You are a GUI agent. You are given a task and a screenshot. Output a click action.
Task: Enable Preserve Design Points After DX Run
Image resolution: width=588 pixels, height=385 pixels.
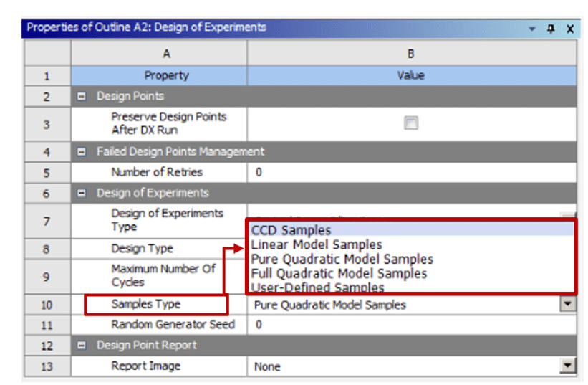click(410, 123)
